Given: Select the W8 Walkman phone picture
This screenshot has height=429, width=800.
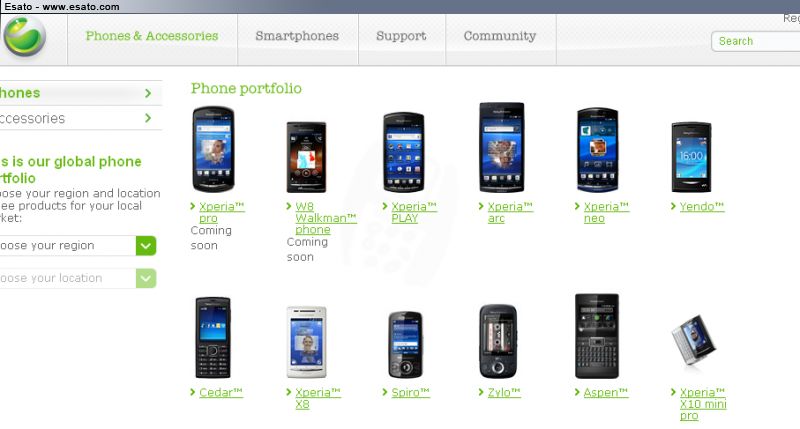Looking at the screenshot, I should 306,157.
